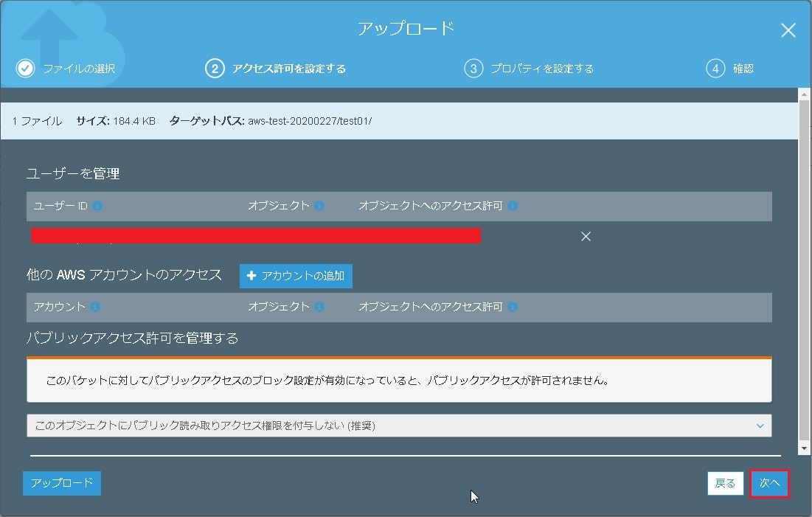The height and width of the screenshot is (517, 812).
Task: Click step 2 circle icon
Action: pyautogui.click(x=215, y=69)
